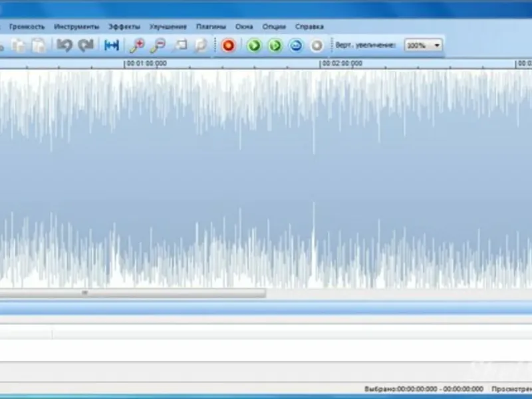This screenshot has height=399, width=532.
Task: Open the vertical zoom 100% dropdown
Action: (x=423, y=45)
